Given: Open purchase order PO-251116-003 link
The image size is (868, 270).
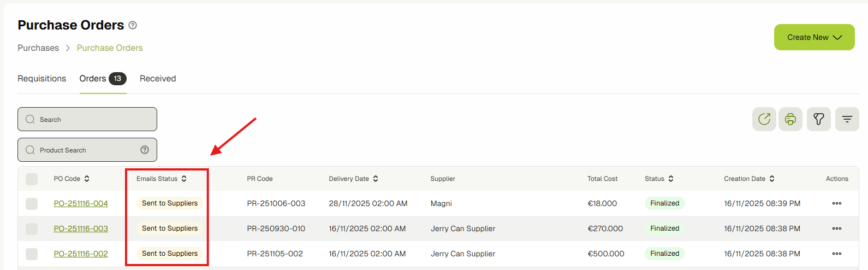Looking at the screenshot, I should (81, 228).
